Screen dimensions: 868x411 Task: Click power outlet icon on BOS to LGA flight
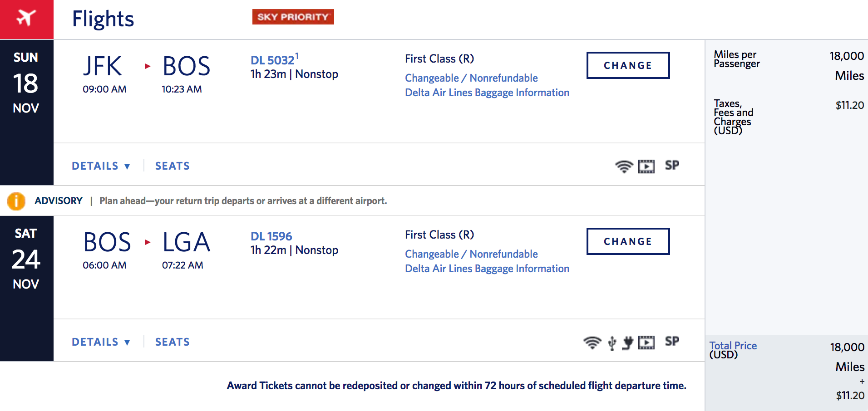click(627, 342)
